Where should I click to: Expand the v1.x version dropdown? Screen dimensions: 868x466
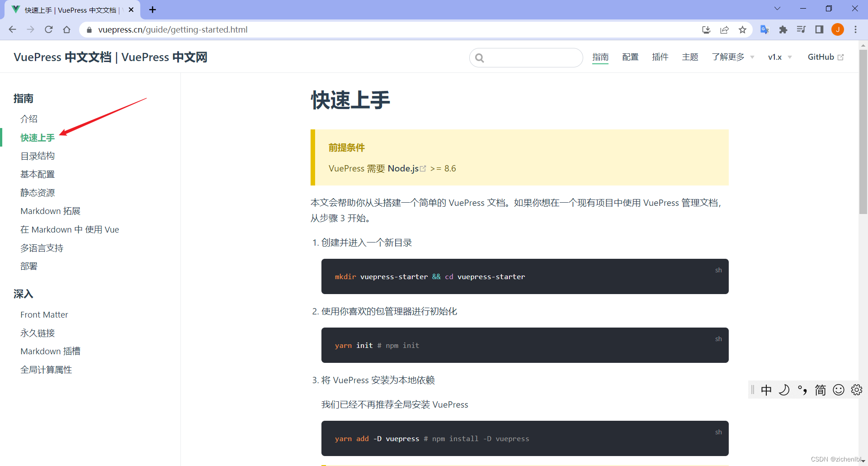click(780, 57)
